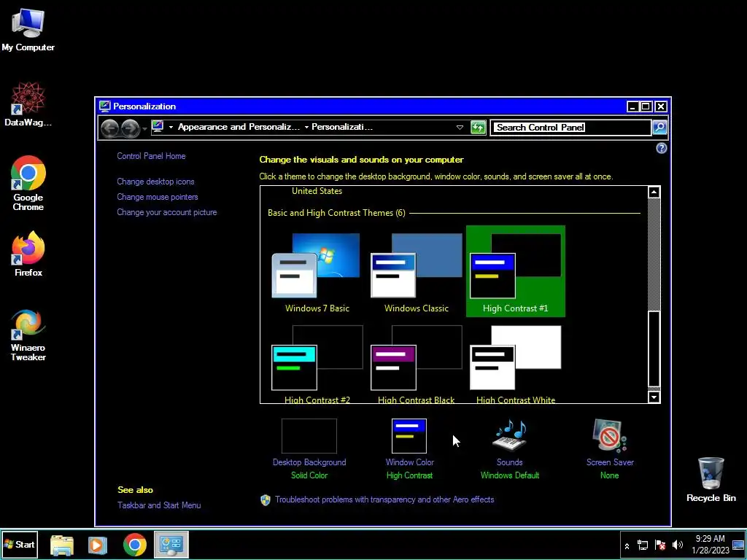Refresh the Control Panel address bar

click(x=478, y=127)
